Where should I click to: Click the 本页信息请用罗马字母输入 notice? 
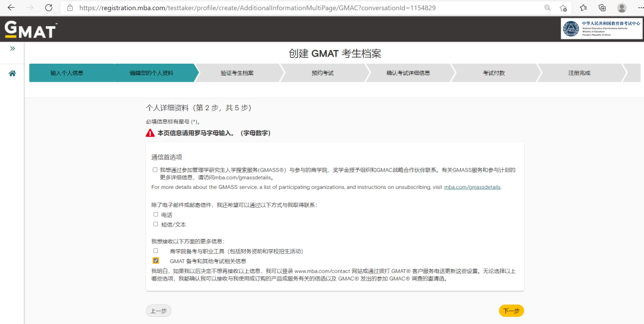pos(214,133)
